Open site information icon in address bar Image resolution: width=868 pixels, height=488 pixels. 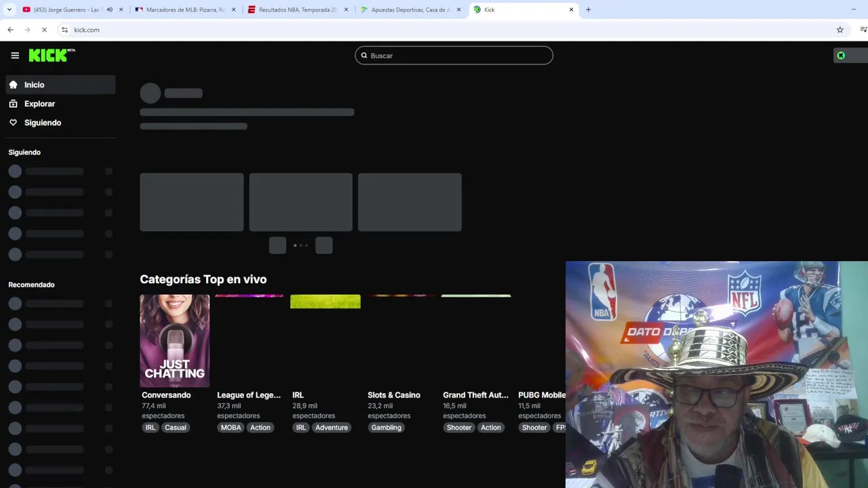(x=64, y=30)
